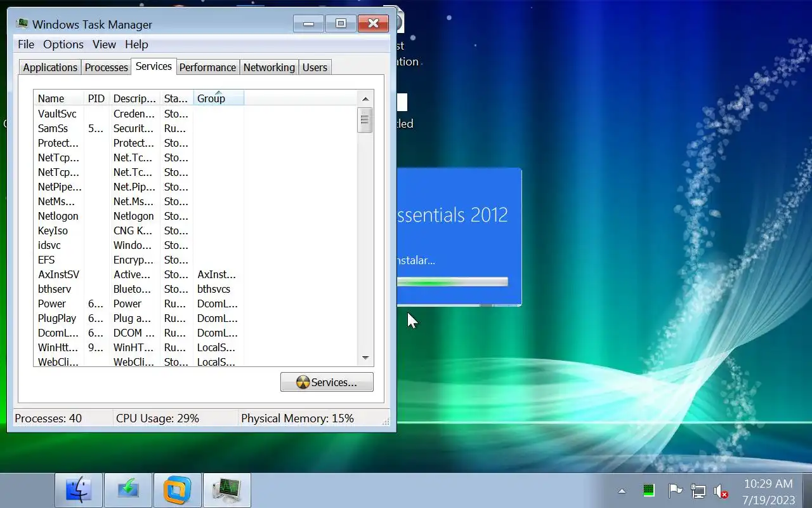Open the clock showing 10:29 AM
This screenshot has width=812, height=508.
click(768, 491)
